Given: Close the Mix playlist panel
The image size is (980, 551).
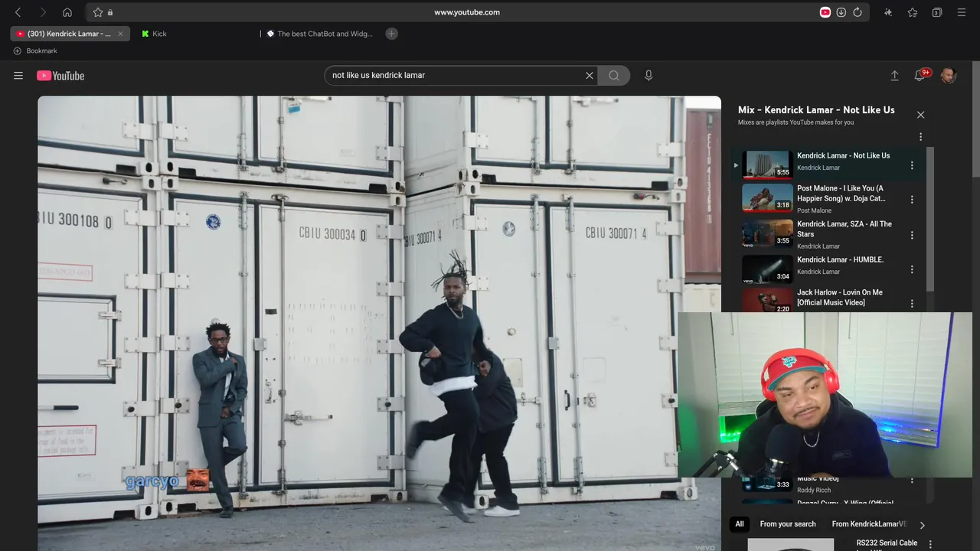Looking at the screenshot, I should point(920,115).
